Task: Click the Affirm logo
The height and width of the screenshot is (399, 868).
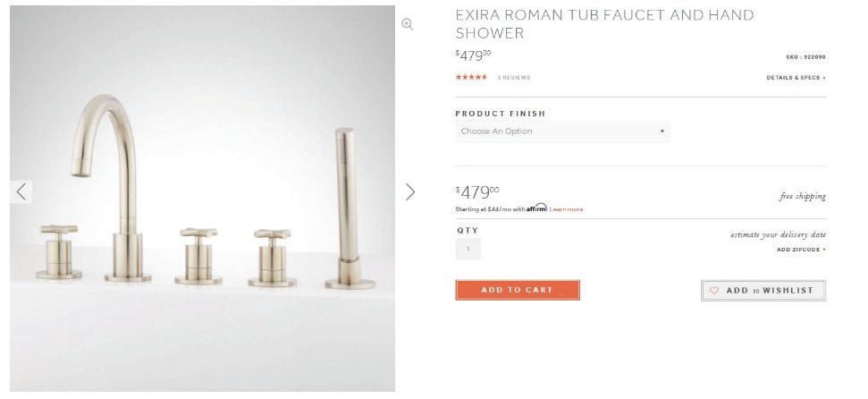Action: tap(536, 208)
